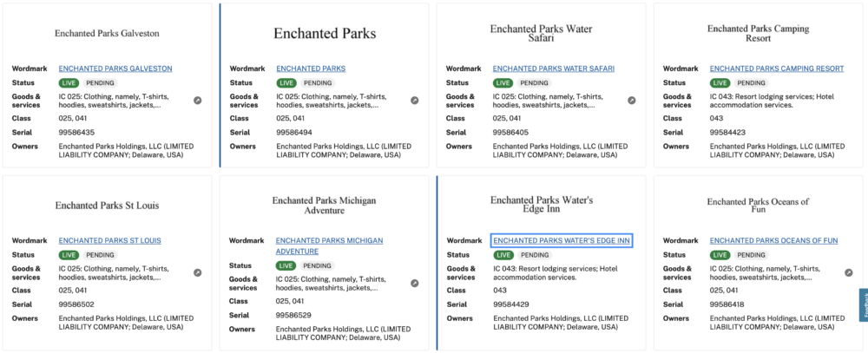Expand goods & services for Enchanted Parks card
This screenshot has height=353, width=868.
click(x=415, y=101)
